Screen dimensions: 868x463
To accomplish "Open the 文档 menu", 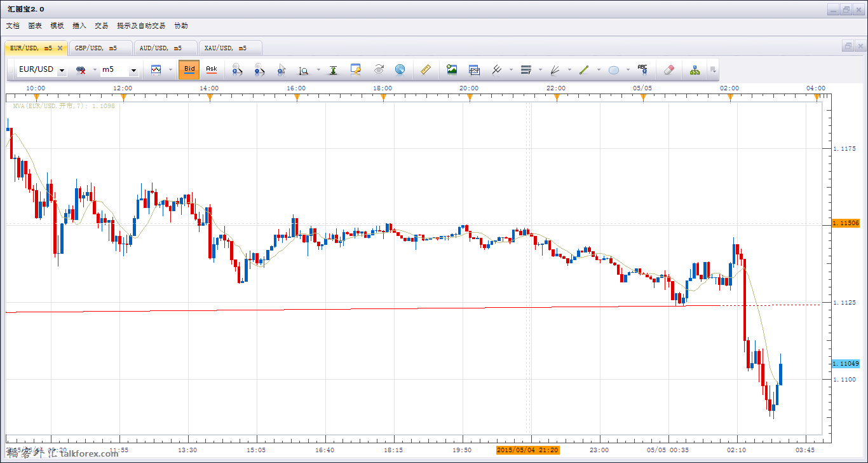I will coord(13,26).
